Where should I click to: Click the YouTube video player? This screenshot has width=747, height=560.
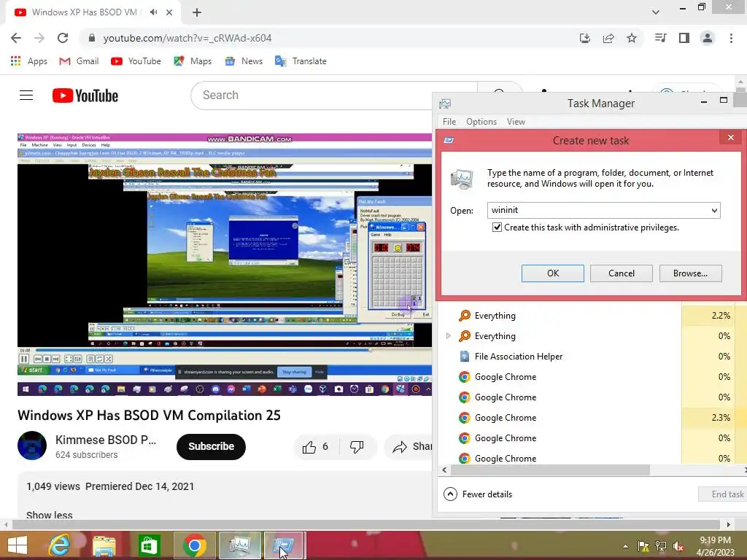225,264
